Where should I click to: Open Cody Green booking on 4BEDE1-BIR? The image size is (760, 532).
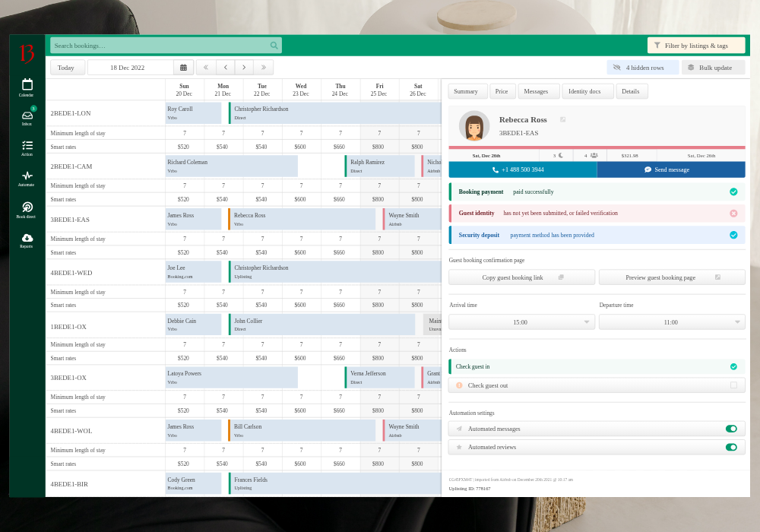point(193,483)
